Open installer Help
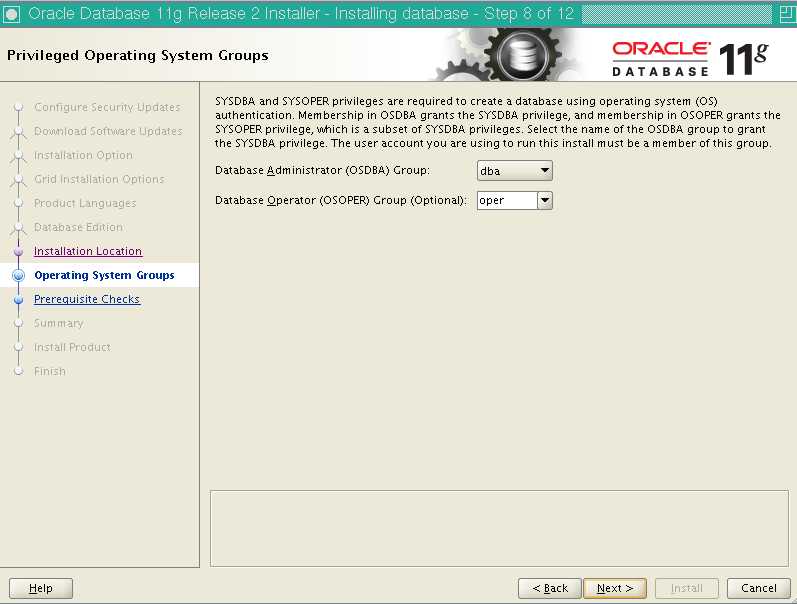Viewport: 797px width, 604px height. (41, 588)
